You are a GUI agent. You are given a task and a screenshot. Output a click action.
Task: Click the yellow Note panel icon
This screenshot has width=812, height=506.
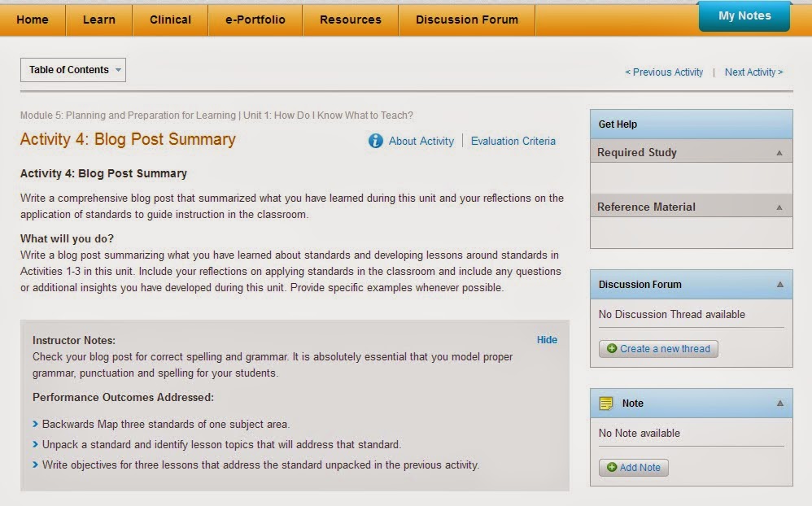[x=606, y=403]
